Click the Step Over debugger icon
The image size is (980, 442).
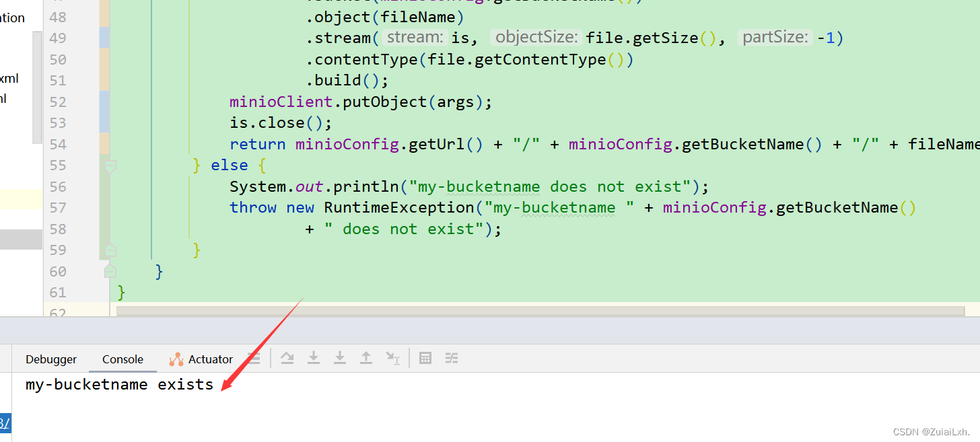288,358
